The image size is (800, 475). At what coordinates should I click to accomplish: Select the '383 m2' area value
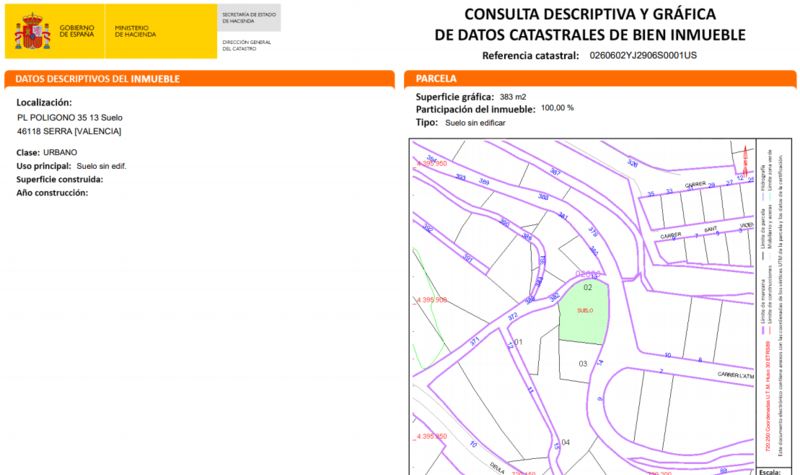(513, 97)
